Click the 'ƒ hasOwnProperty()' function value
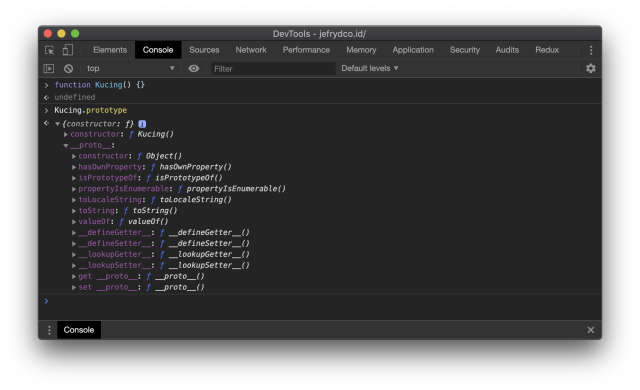The height and width of the screenshot is (390, 640). click(x=191, y=167)
